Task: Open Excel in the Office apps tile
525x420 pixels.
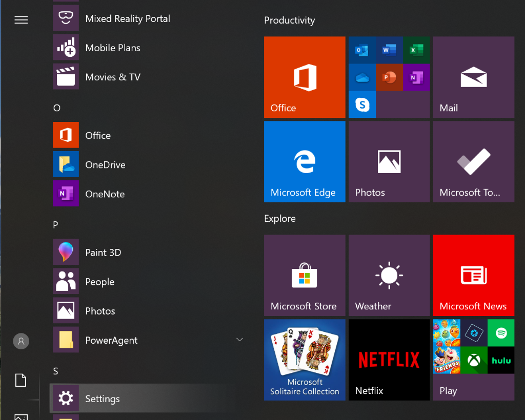Action: pos(416,50)
